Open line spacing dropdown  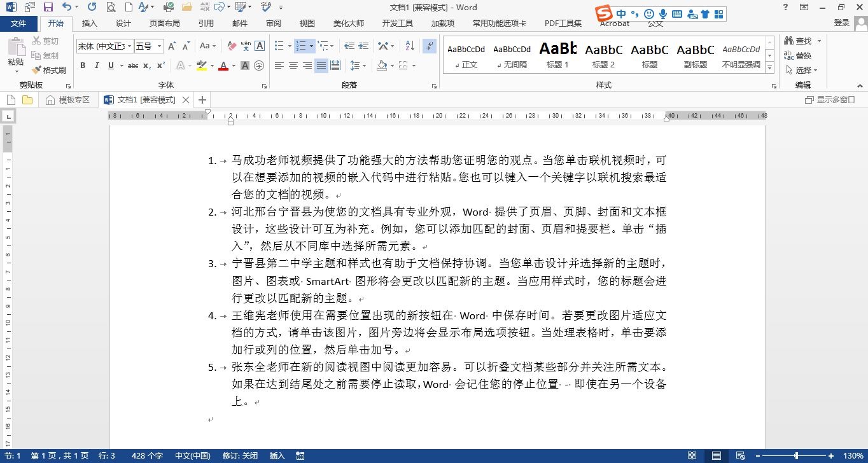(358, 66)
